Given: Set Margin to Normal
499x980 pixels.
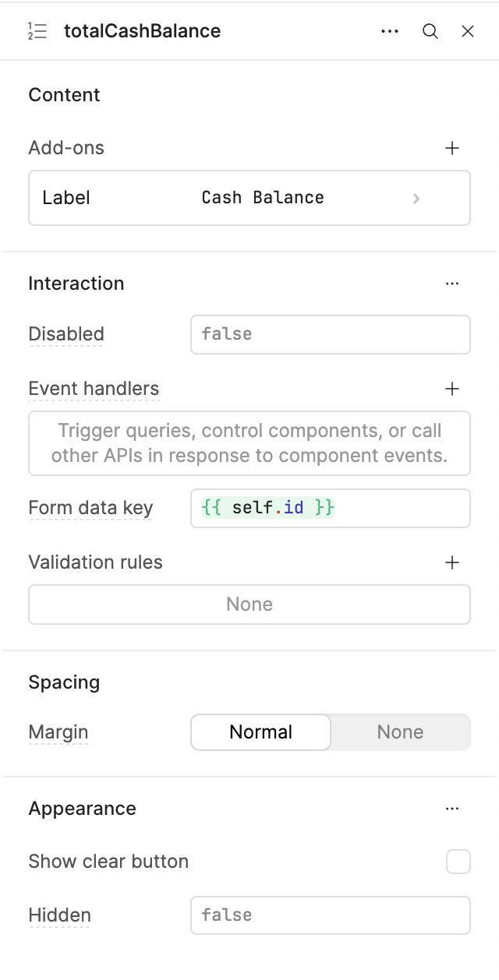Looking at the screenshot, I should click(x=261, y=732).
